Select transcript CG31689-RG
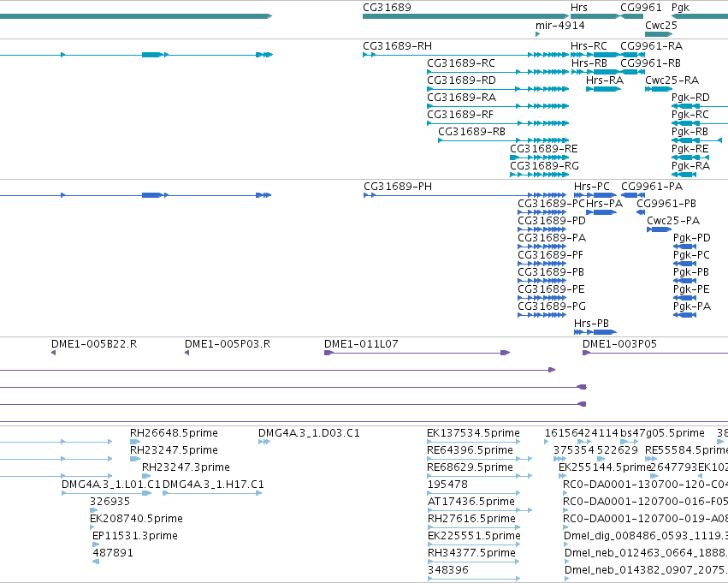Viewport: 728px width, 583px height. pos(544,166)
